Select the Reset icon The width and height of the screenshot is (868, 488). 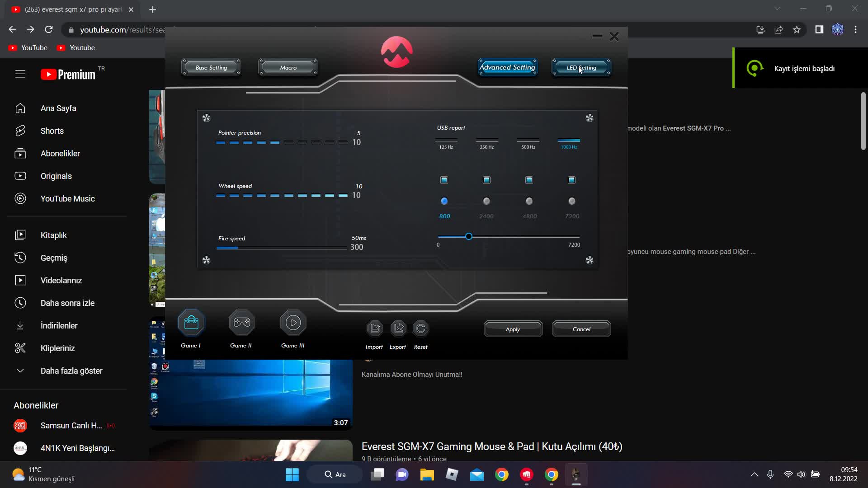click(420, 328)
